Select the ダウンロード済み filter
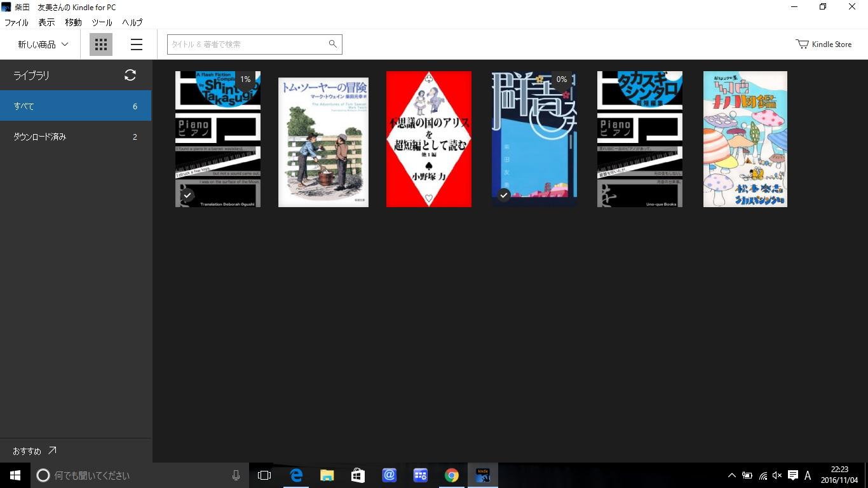Viewport: 868px width, 488px height. tap(76, 137)
